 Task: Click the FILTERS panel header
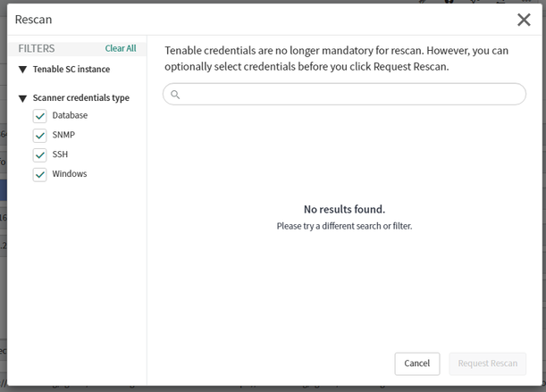(x=37, y=48)
